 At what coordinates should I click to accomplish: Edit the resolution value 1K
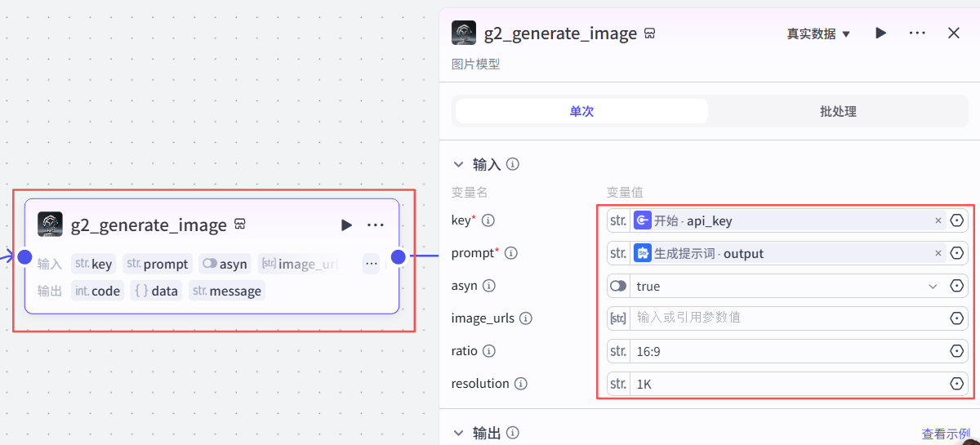coord(788,384)
